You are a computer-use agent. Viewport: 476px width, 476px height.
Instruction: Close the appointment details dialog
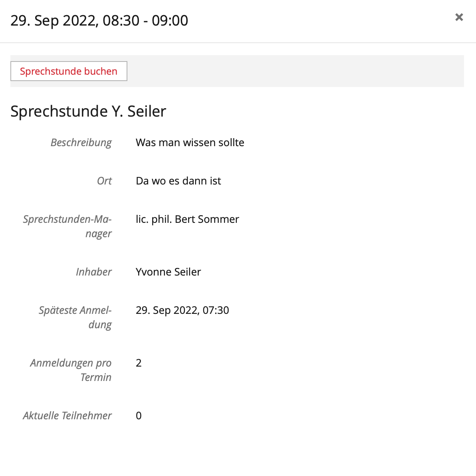[x=459, y=17]
